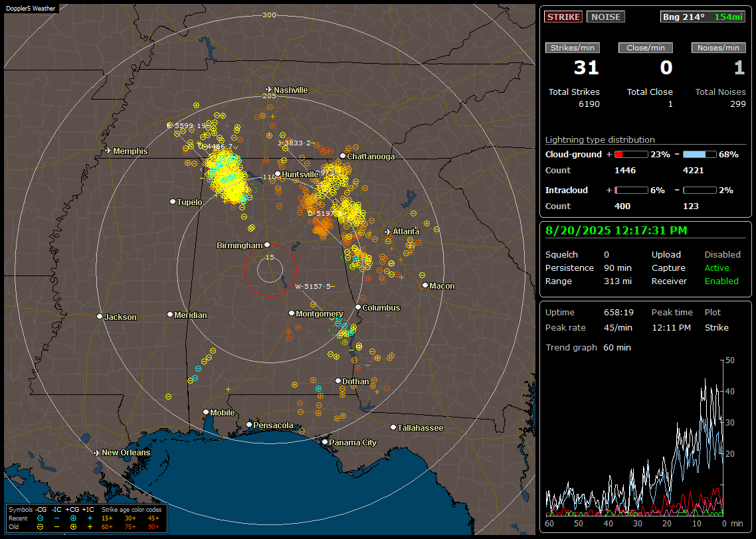Select storm cell label W-5157-5
Image resolution: width=756 pixels, height=539 pixels.
(314, 287)
